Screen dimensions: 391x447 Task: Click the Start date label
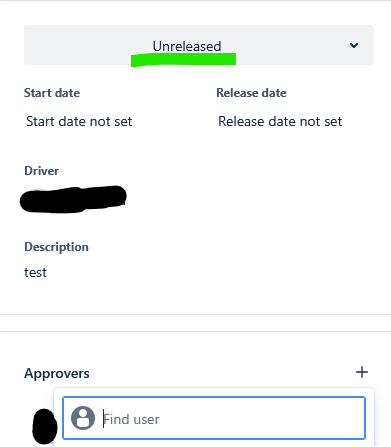[52, 93]
